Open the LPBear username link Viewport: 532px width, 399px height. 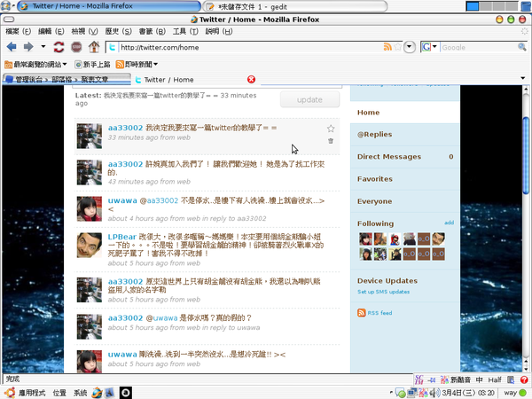pyautogui.click(x=122, y=237)
